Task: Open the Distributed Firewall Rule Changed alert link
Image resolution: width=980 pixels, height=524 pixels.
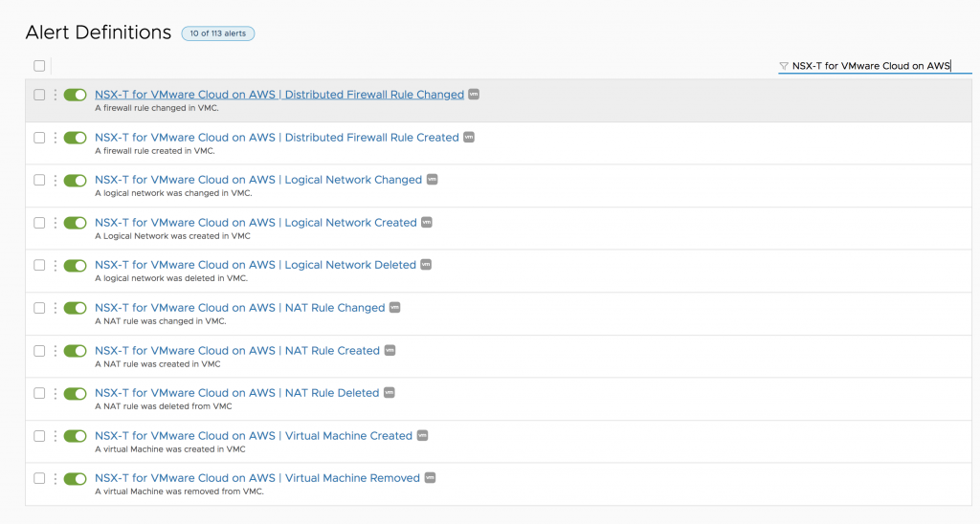Action: coord(278,95)
